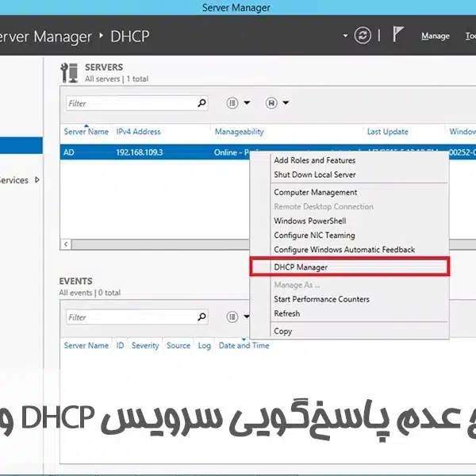Select DHCP Manager from the context menu
Image resolution: width=476 pixels, height=476 pixels.
coord(301,267)
